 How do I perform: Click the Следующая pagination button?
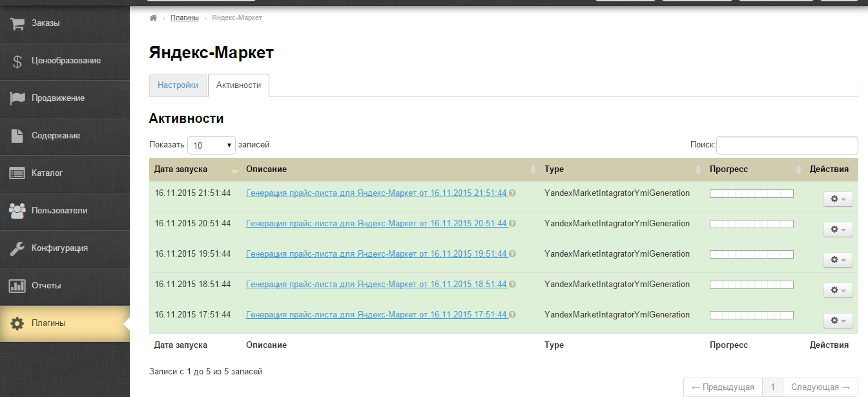click(820, 387)
